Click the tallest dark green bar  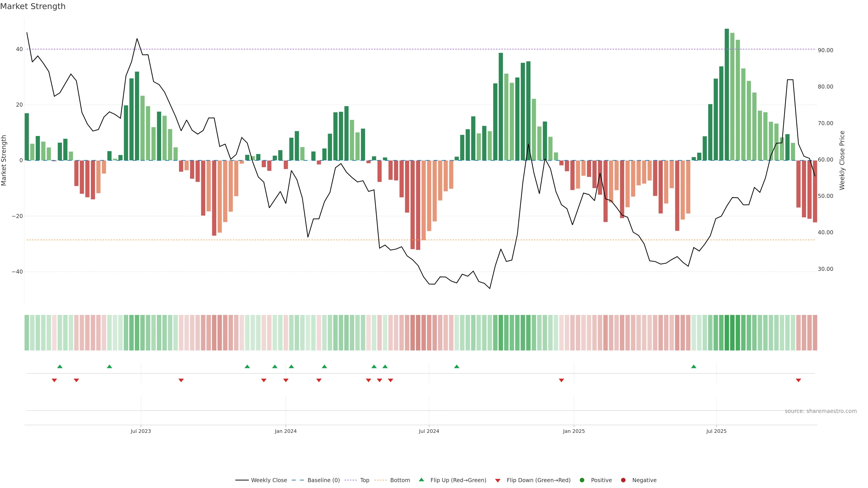(727, 94)
